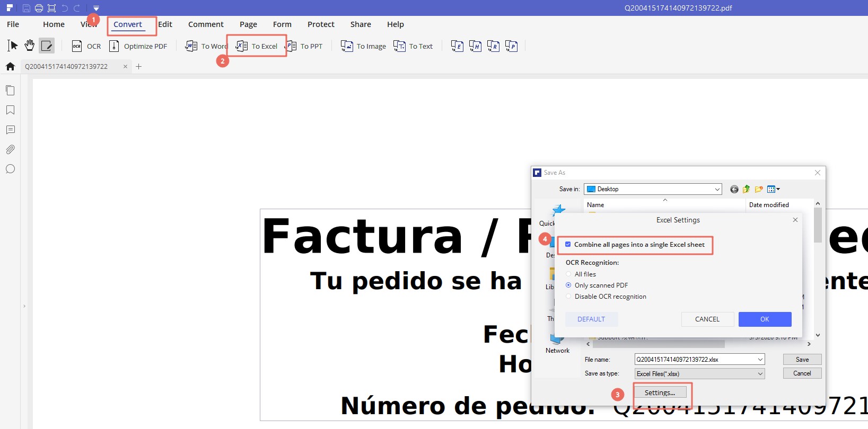Expand the left side panel arrow
868x429 pixels.
(x=24, y=306)
